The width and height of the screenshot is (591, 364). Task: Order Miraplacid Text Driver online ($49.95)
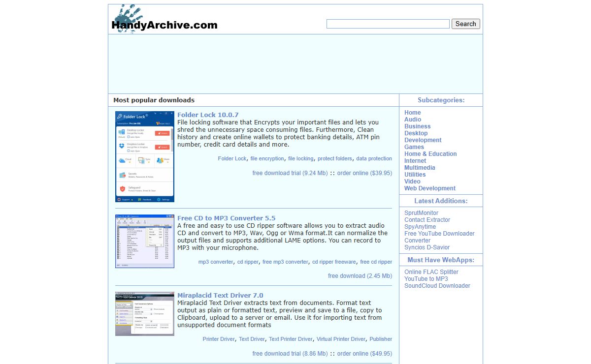(x=365, y=354)
